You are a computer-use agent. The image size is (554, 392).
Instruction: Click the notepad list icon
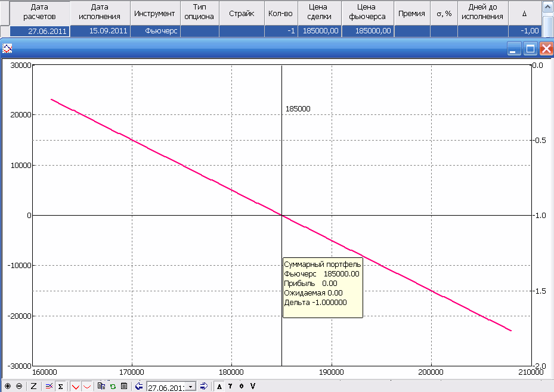(123, 386)
